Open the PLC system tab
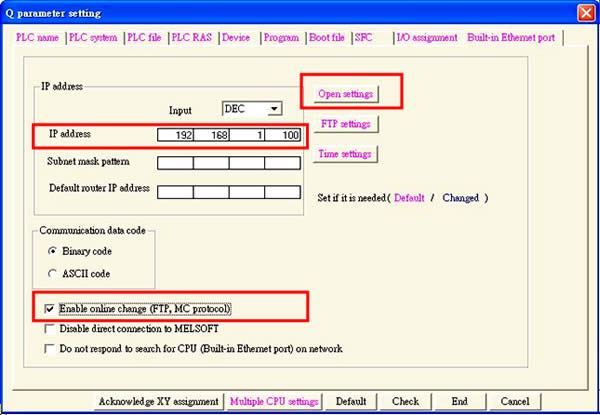Viewport: 600px width, 415px height. click(95, 37)
